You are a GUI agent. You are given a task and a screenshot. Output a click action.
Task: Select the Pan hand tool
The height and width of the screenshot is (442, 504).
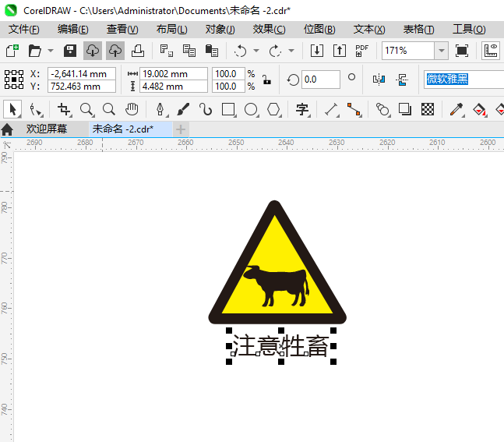(x=132, y=109)
